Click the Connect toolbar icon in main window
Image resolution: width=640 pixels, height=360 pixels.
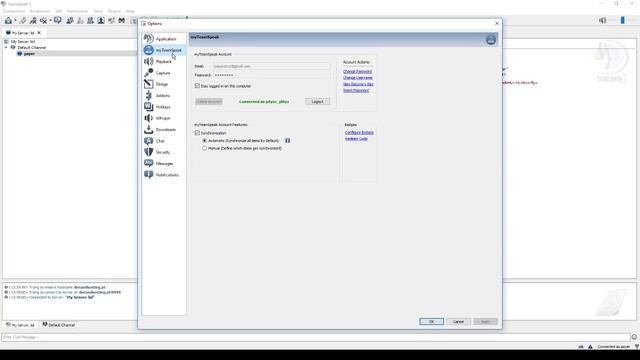pyautogui.click(x=8, y=20)
